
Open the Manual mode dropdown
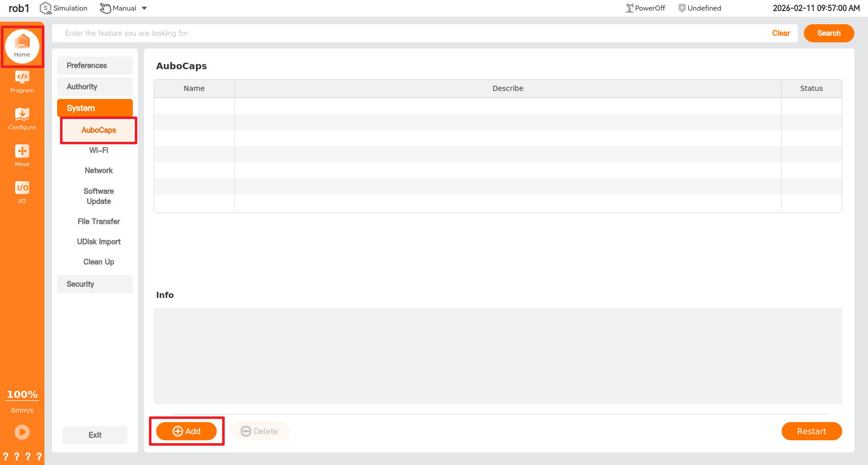point(144,8)
